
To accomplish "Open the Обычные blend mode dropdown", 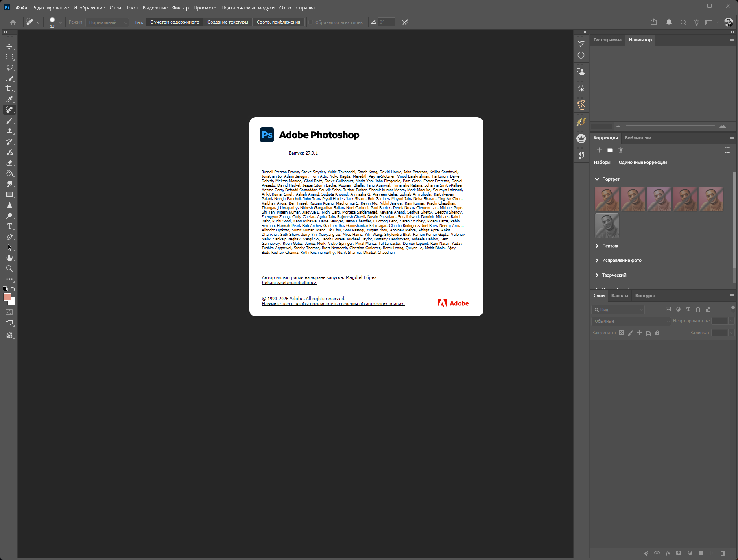I will tap(631, 321).
